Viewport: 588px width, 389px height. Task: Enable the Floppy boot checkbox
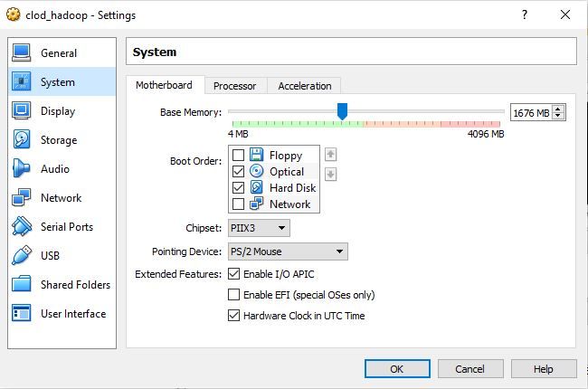(239, 156)
